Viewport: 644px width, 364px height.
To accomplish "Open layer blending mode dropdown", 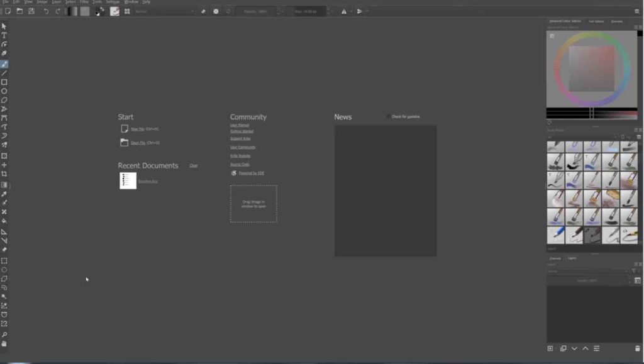I will pos(588,271).
